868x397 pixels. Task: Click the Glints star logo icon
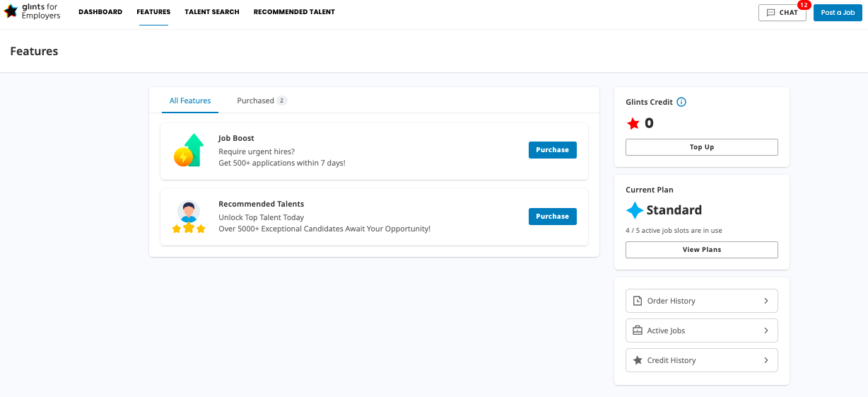coord(11,11)
